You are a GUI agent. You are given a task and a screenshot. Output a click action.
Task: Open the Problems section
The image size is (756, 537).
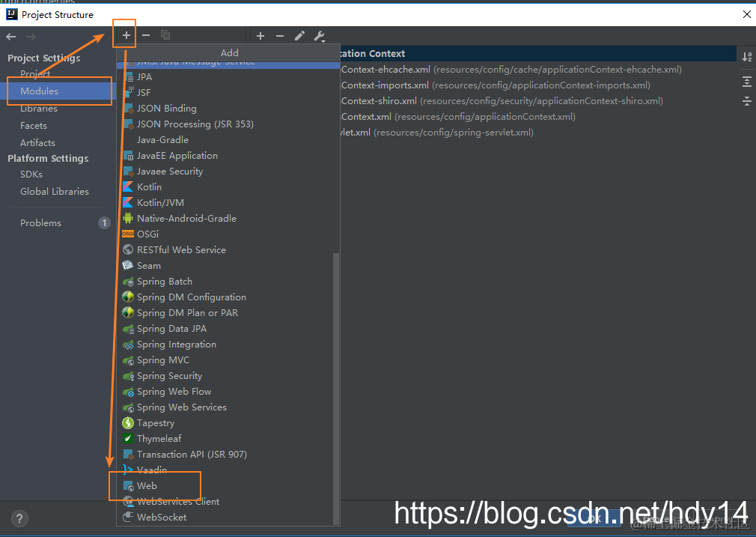[40, 223]
